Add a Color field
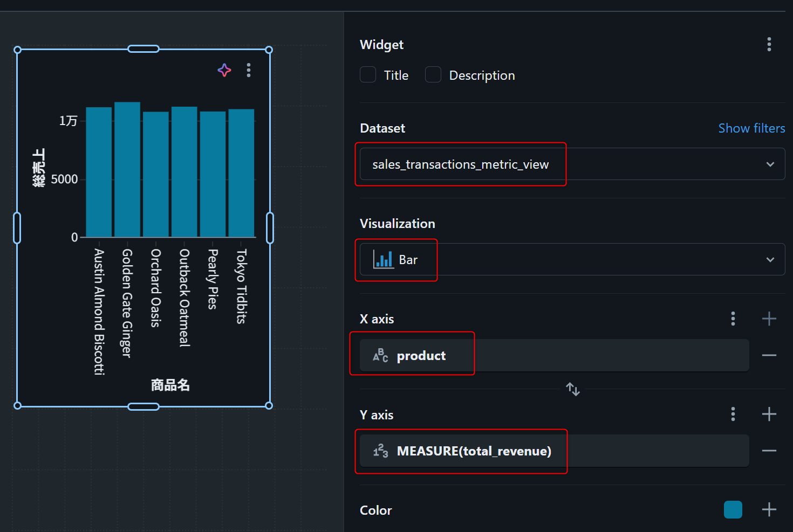This screenshot has height=532, width=793. click(769, 509)
